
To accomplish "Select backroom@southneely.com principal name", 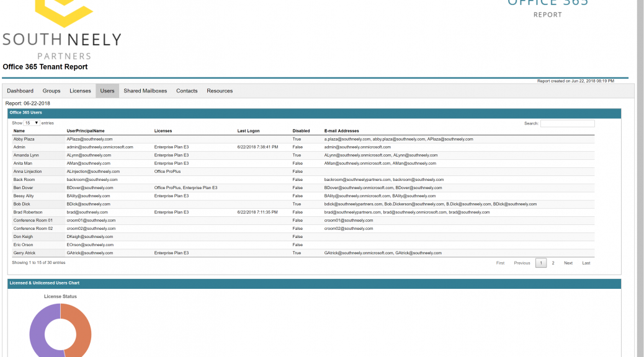I will click(x=92, y=179).
